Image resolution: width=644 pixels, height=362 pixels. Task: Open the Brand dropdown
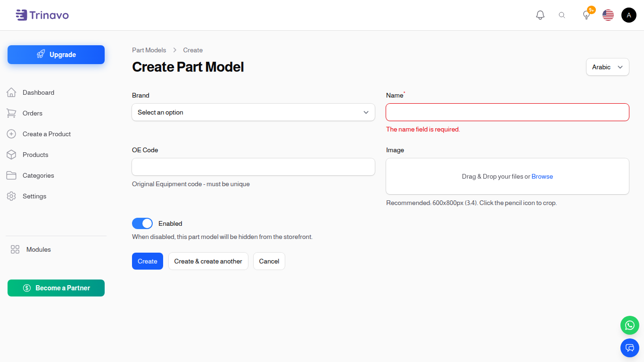253,112
